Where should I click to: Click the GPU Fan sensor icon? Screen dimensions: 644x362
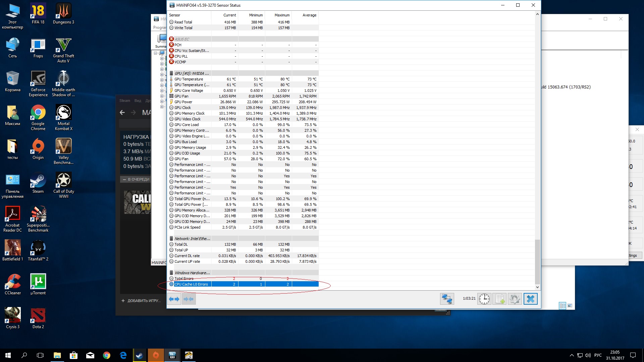(171, 96)
